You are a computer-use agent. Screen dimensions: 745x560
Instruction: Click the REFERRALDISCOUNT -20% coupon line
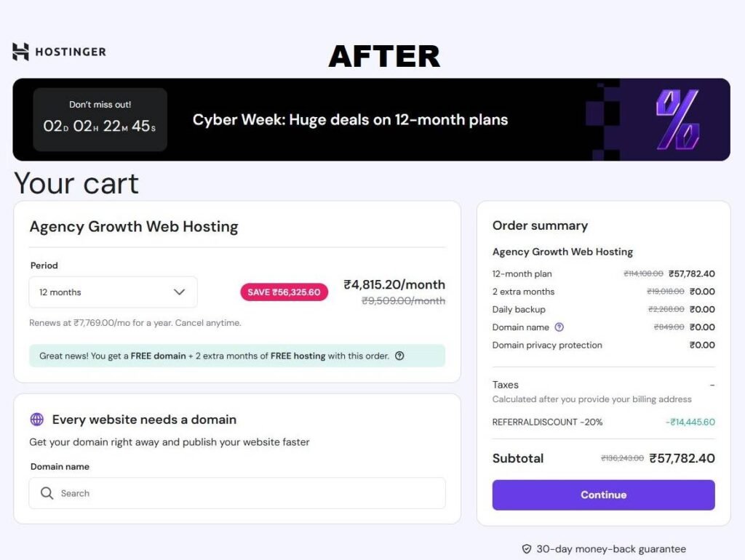(547, 422)
